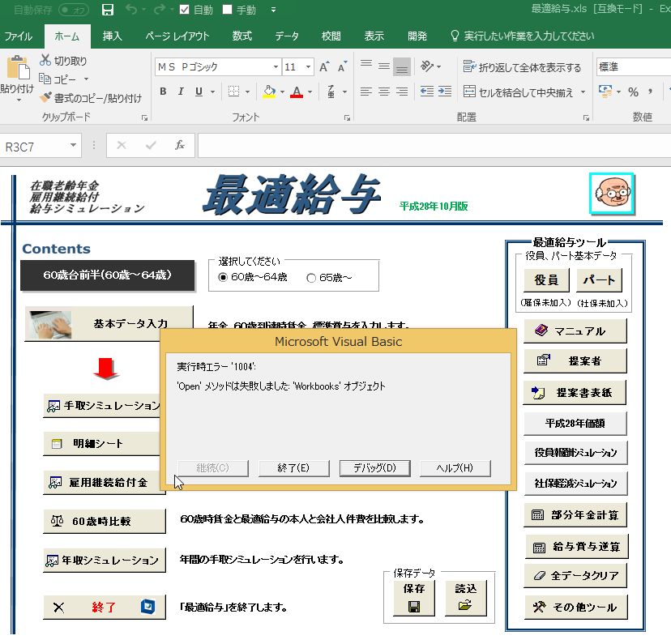Click the マニュアル button
Viewport: 671px width, 644px height.
click(x=575, y=331)
